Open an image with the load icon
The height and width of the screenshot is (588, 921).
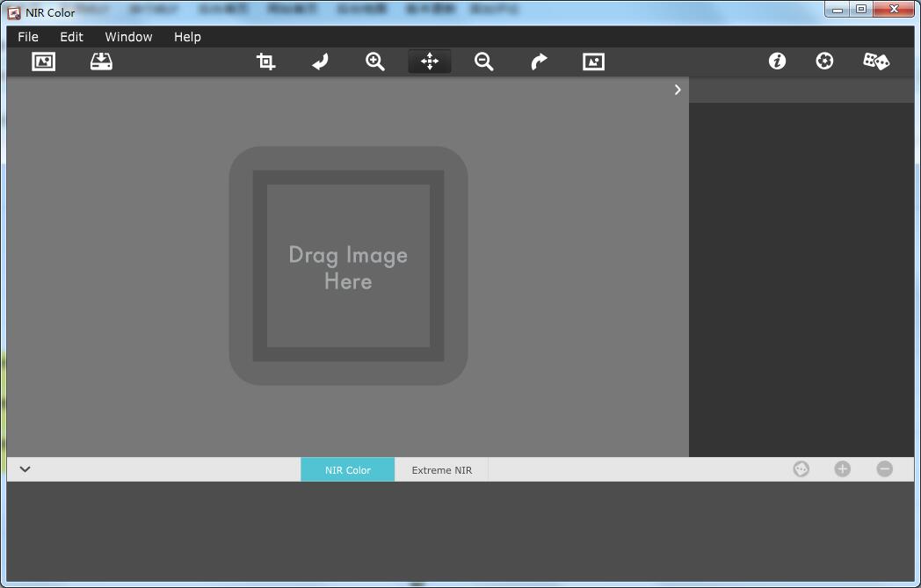(43, 62)
